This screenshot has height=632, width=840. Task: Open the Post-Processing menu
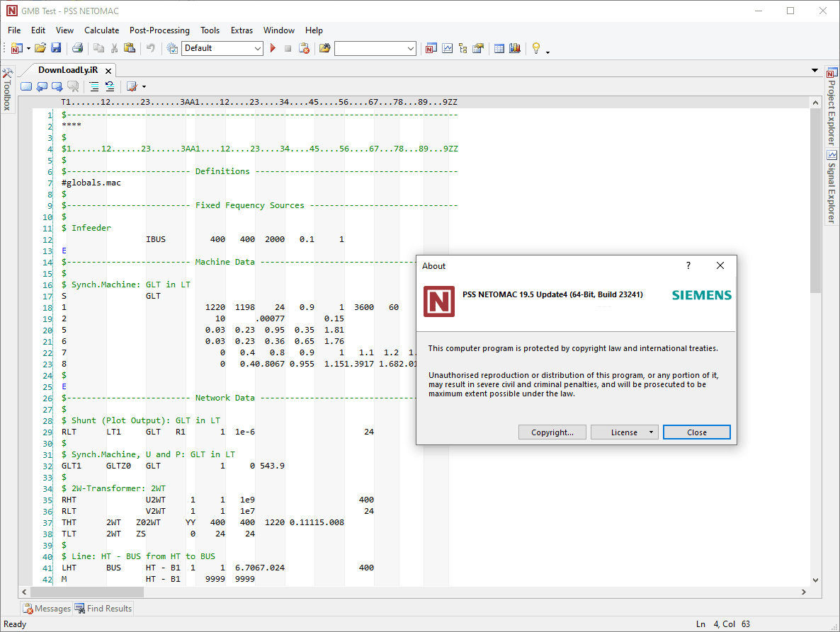coord(159,30)
